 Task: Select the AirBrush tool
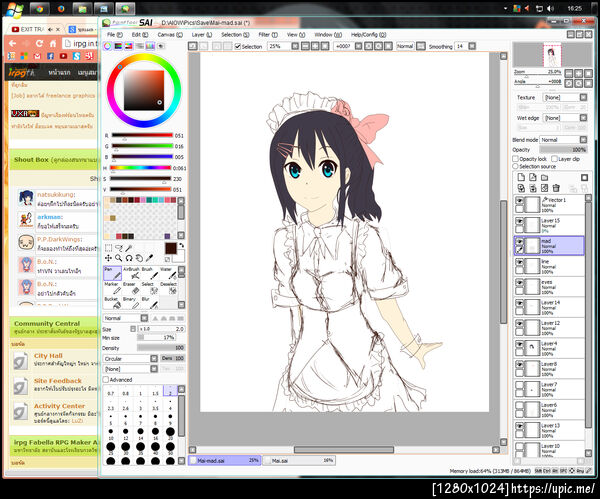click(x=131, y=273)
